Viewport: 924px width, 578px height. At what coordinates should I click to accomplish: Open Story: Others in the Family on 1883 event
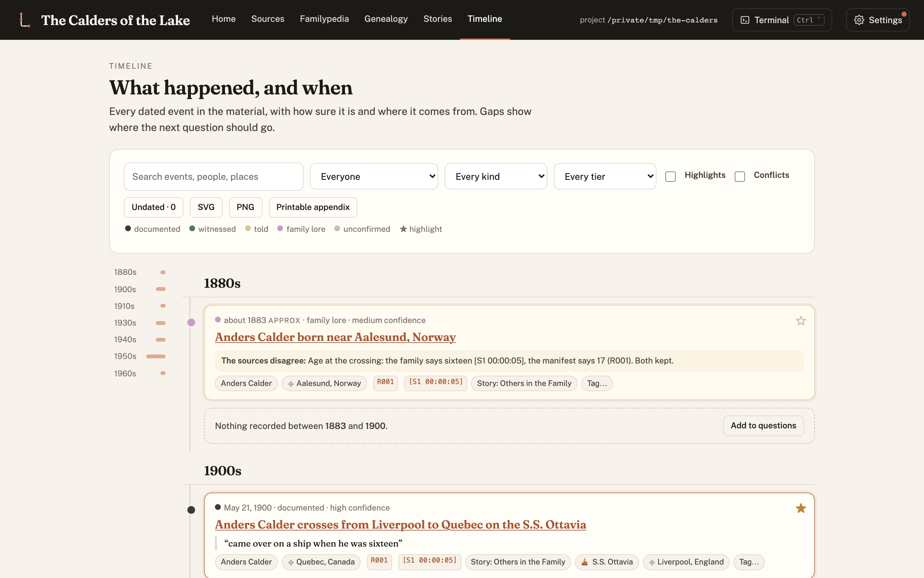[524, 383]
